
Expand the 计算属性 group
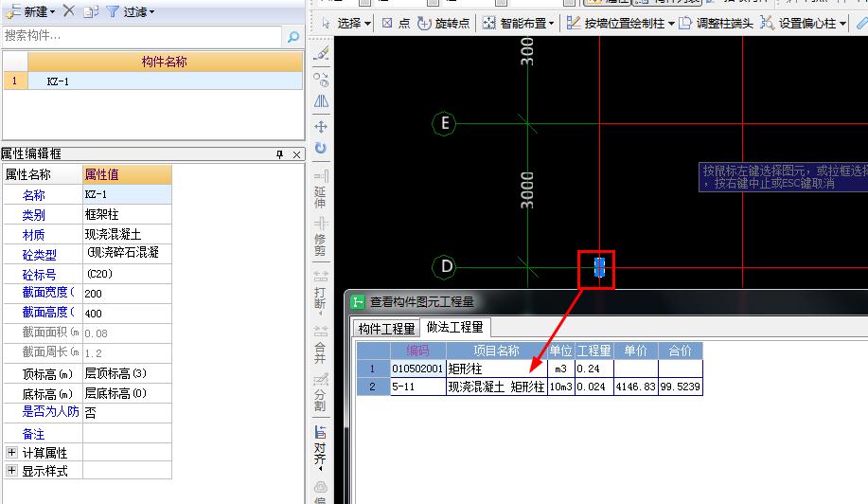tap(11, 452)
